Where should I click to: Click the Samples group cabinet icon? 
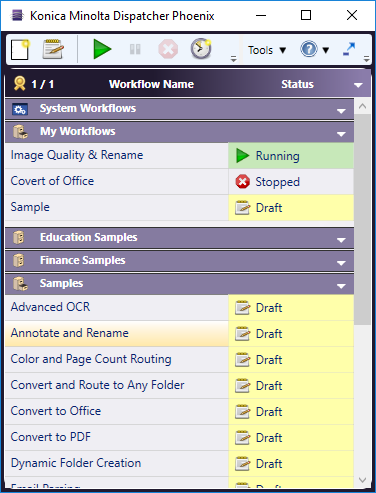[x=20, y=284]
